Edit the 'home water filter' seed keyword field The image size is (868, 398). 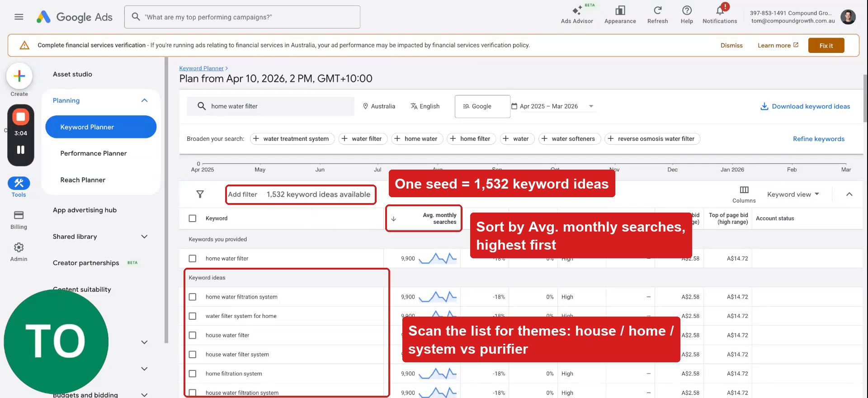coord(270,106)
